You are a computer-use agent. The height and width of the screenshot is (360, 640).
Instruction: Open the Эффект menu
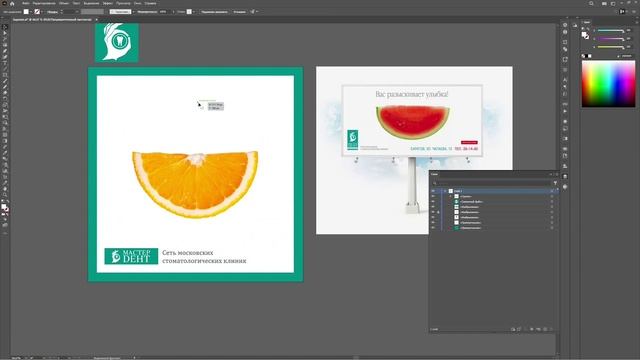108,3
